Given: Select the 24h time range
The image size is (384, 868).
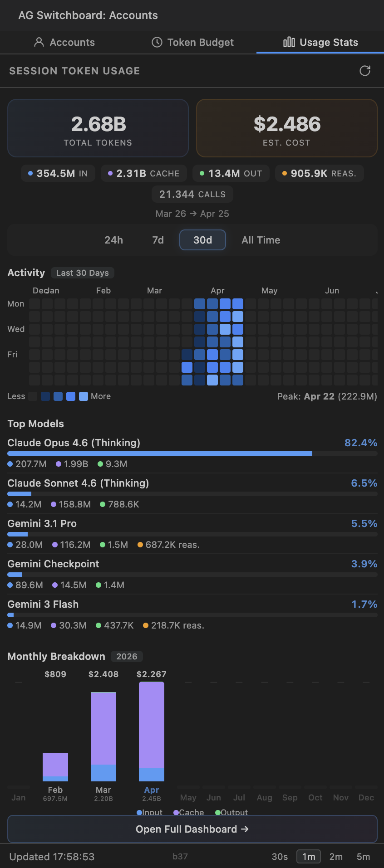Looking at the screenshot, I should point(113,240).
